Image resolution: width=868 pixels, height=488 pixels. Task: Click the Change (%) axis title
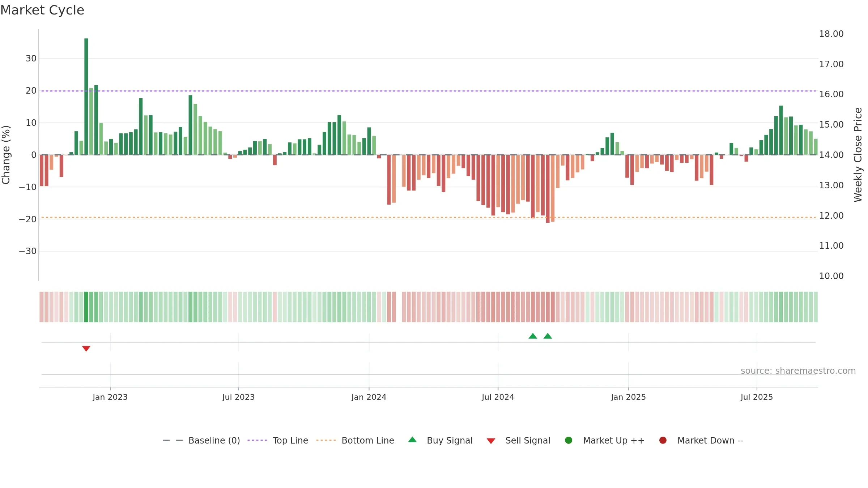(x=6, y=155)
